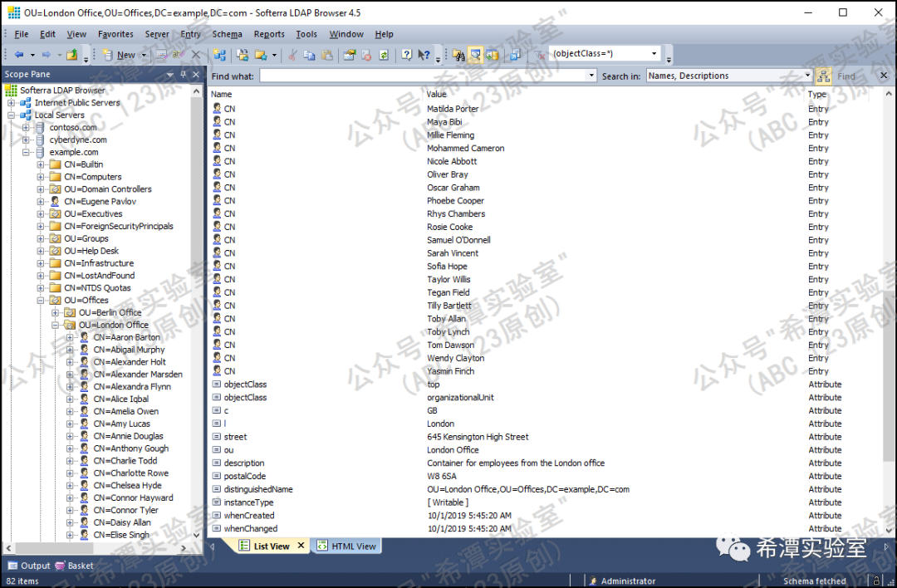Close the List View tab
The image size is (897, 588).
301,546
